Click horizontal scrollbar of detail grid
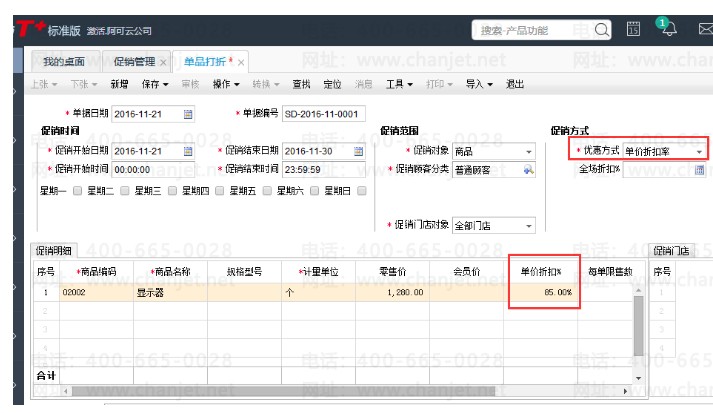Viewport: 713px width, 413px height. pos(283,391)
